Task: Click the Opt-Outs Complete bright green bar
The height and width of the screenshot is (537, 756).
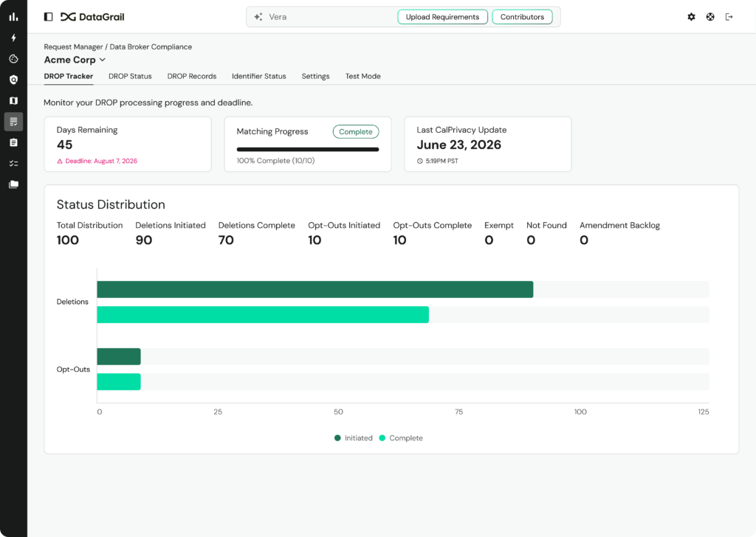Action: point(119,381)
